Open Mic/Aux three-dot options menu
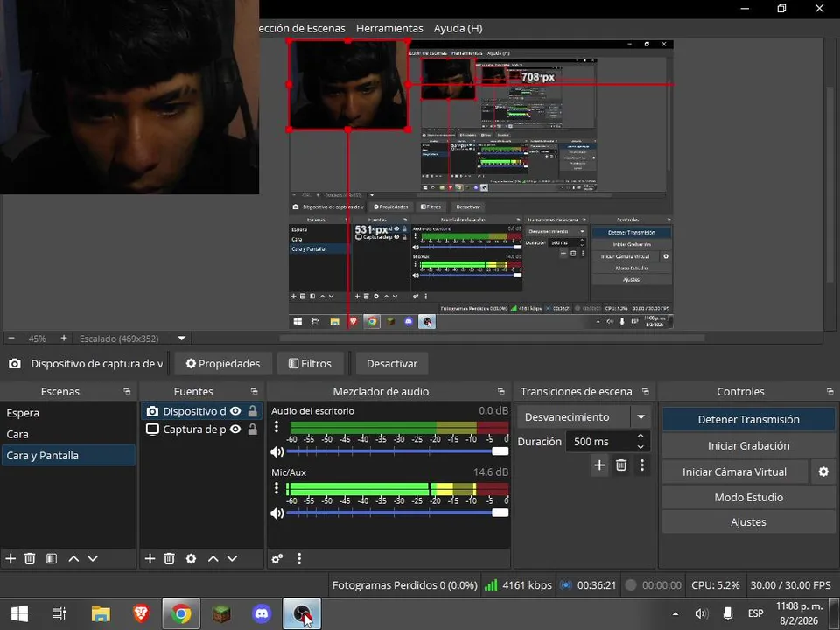The image size is (840, 630). (276, 488)
